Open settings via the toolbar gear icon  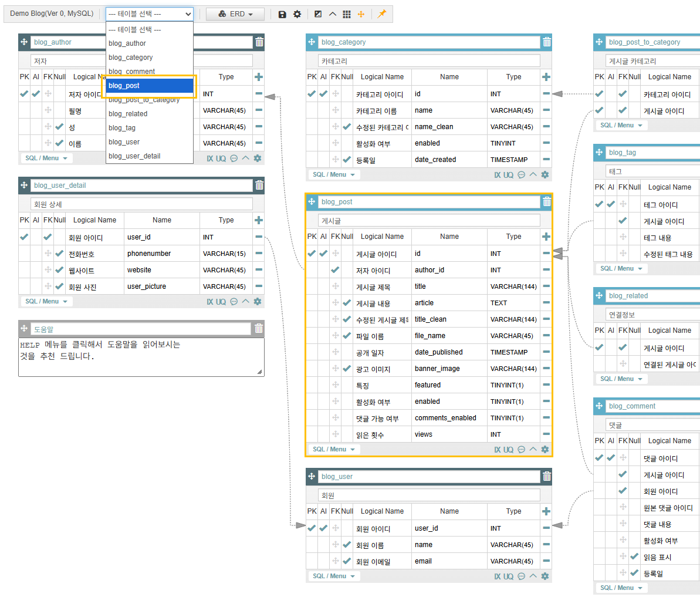[x=297, y=14]
